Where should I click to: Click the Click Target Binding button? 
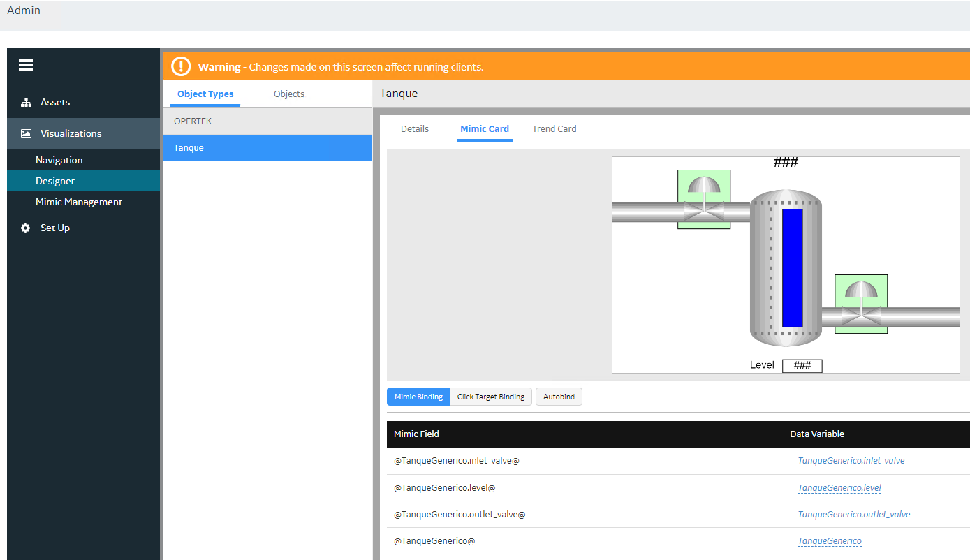(491, 397)
